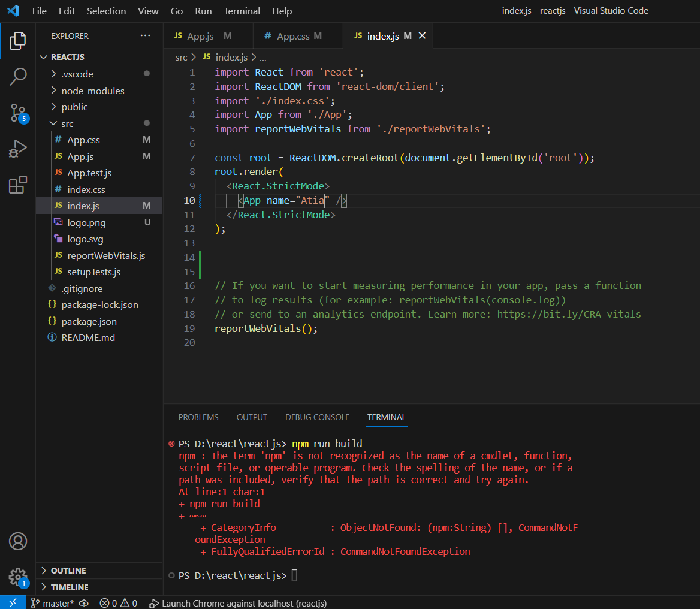Open Source Control with 5 pending changes

tap(17, 113)
